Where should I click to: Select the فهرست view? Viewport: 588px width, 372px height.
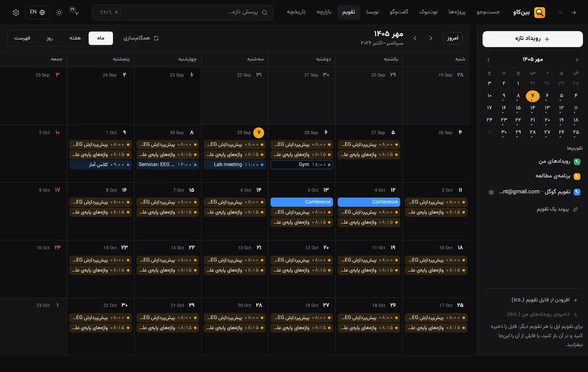pos(22,38)
